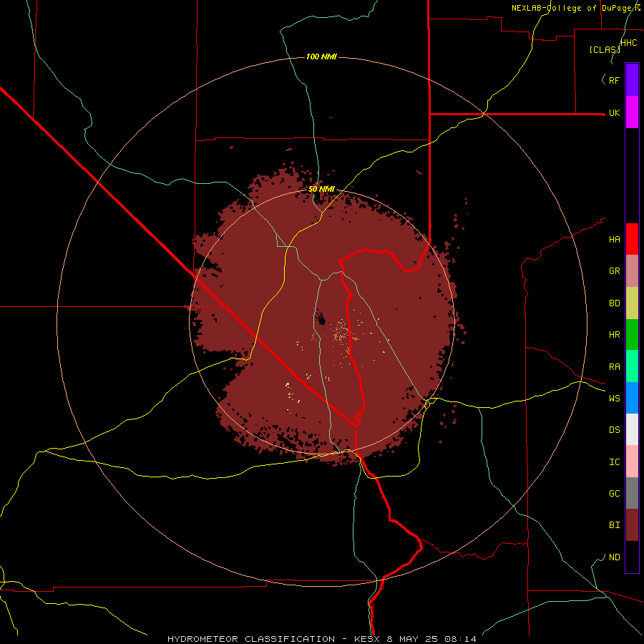This screenshot has width=644, height=644.
Task: Click the "UK" legend label
Action: 615,113
